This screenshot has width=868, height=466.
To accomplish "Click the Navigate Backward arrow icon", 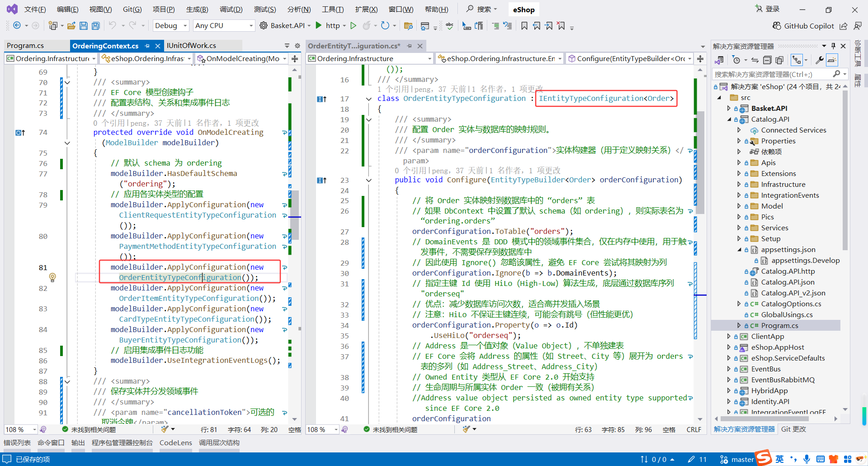I will click(x=16, y=25).
